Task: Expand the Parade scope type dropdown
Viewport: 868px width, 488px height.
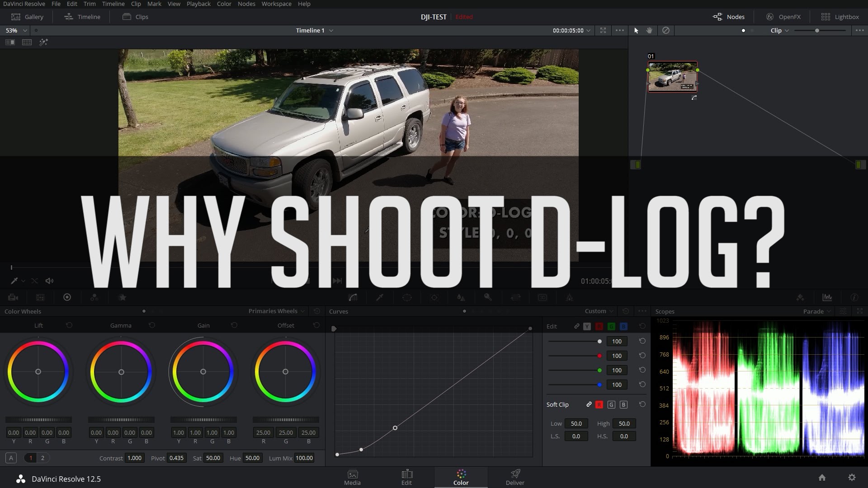Action: [817, 311]
